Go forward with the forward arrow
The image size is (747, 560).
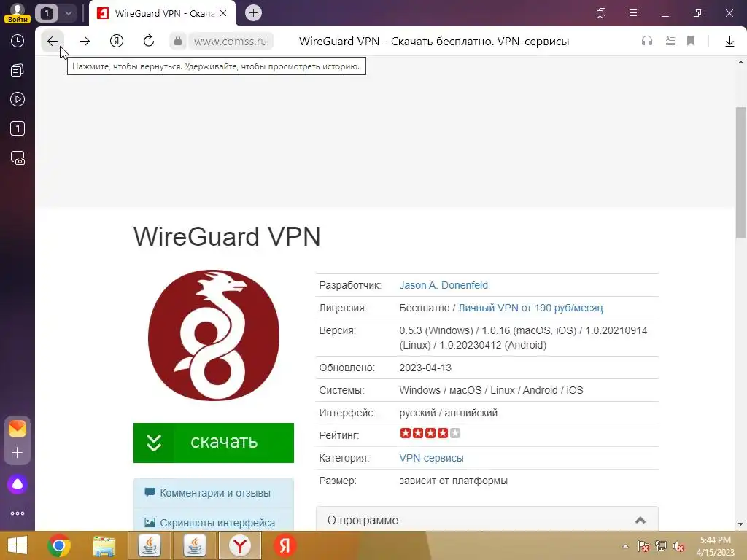pyautogui.click(x=85, y=42)
